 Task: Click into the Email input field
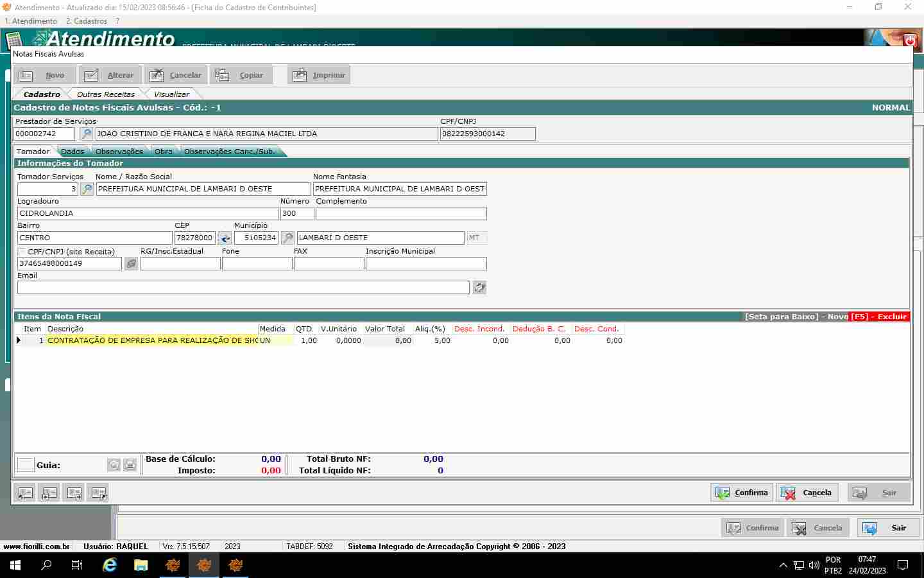(x=243, y=288)
